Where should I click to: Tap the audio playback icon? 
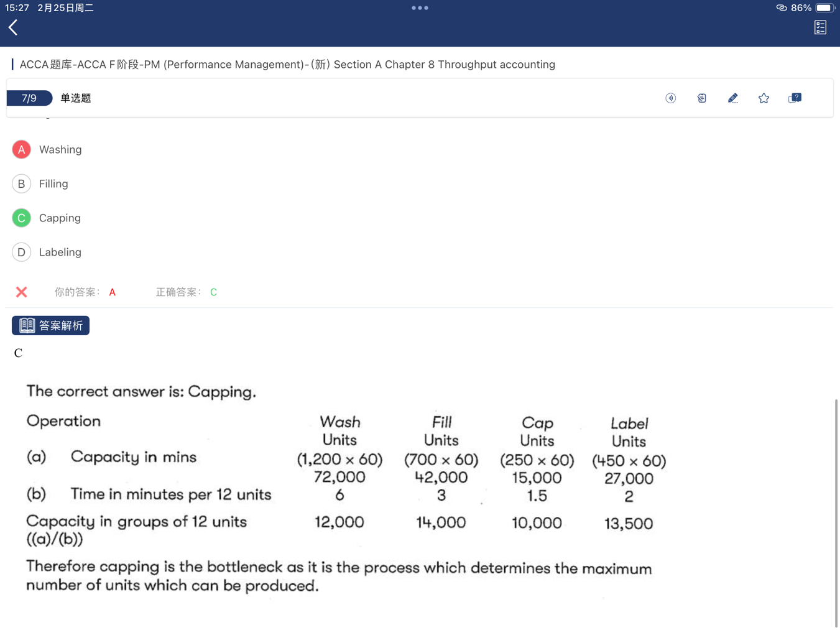(670, 98)
